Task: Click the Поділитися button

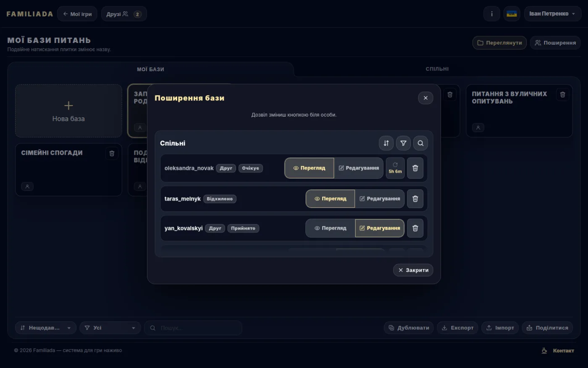Action: pos(547,328)
